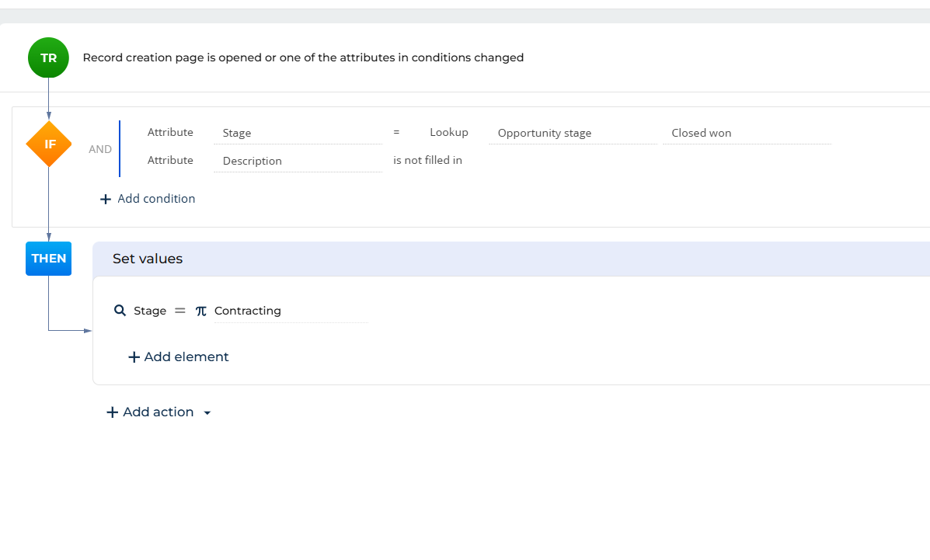Screen dimensions: 930x560
Task: Select the orange IF diamond icon
Action: 49,144
